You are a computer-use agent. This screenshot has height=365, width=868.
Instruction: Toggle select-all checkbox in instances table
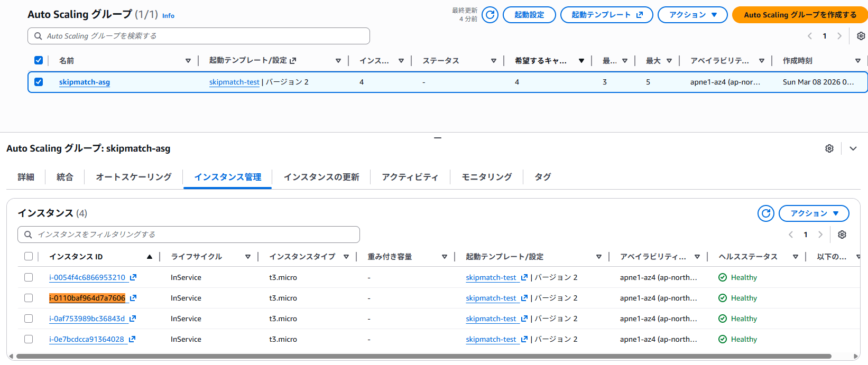pyautogui.click(x=29, y=257)
